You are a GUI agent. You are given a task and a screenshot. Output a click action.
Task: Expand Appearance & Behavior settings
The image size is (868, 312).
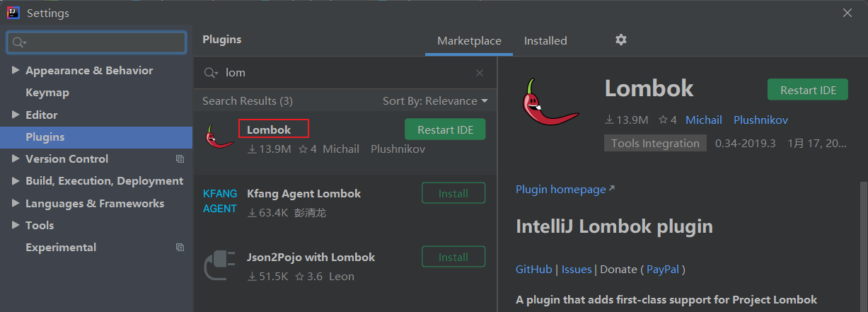point(16,71)
